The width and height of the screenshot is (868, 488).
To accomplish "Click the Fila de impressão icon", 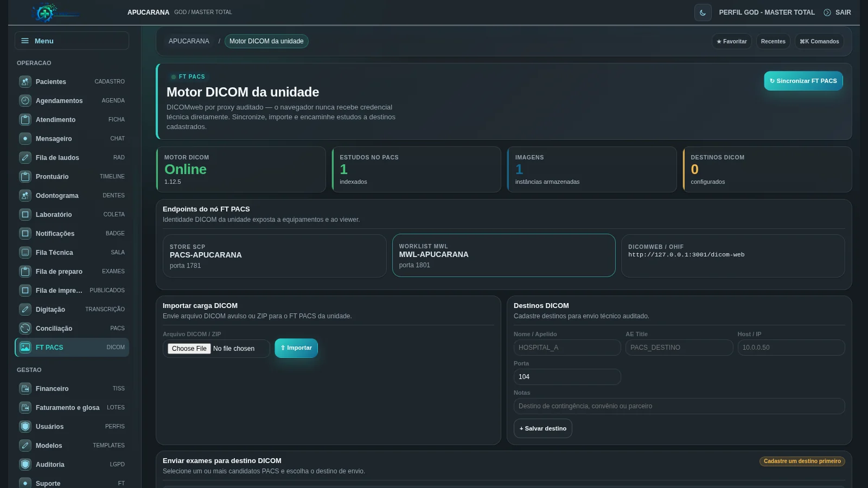I will pos(25,290).
